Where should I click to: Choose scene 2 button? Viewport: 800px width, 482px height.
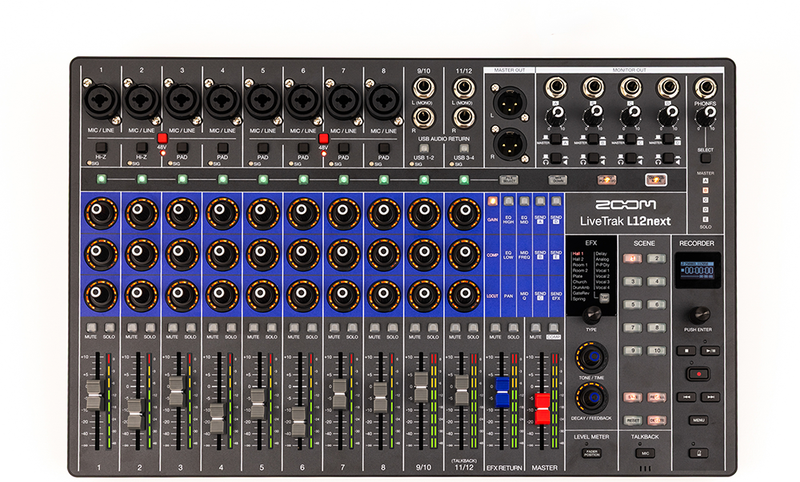point(657,258)
